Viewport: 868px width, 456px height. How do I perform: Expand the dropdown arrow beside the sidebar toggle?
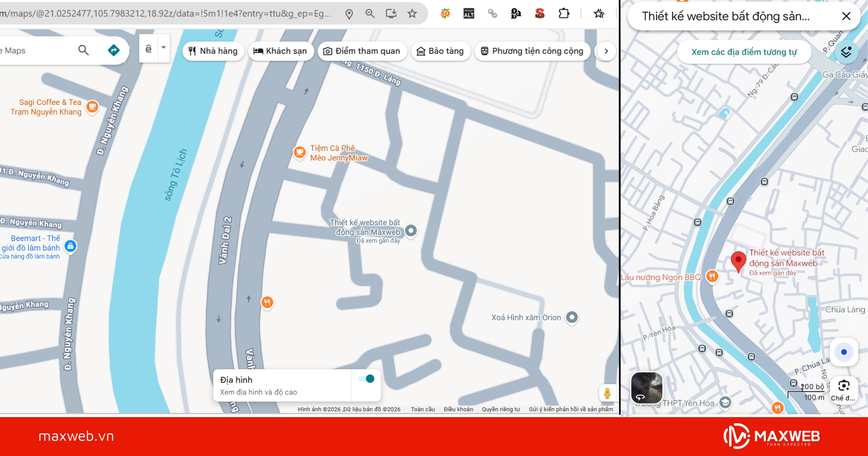click(164, 48)
